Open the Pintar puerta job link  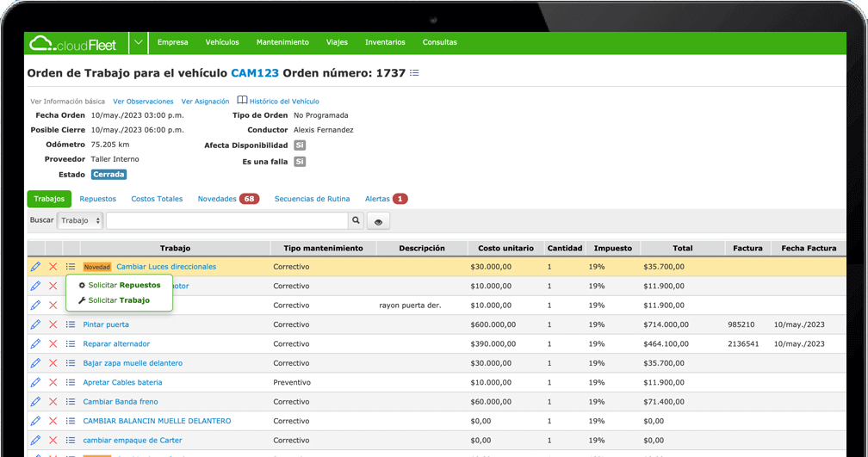pos(106,324)
